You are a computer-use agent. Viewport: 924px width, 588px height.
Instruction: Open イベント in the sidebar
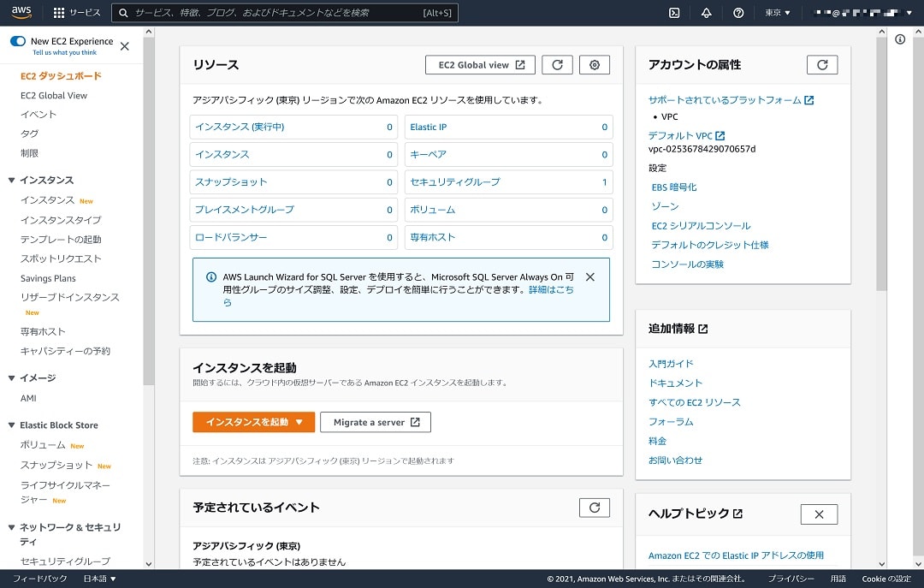coord(38,115)
